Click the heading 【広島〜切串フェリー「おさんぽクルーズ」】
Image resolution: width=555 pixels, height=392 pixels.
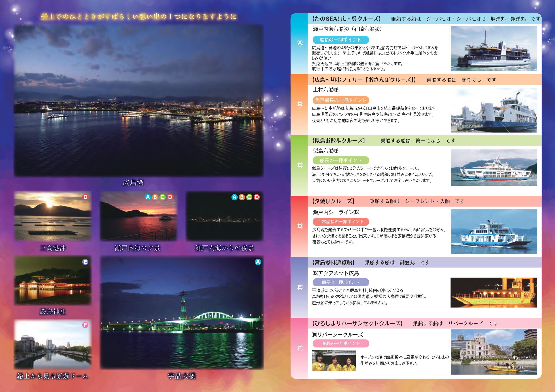pyautogui.click(x=364, y=80)
